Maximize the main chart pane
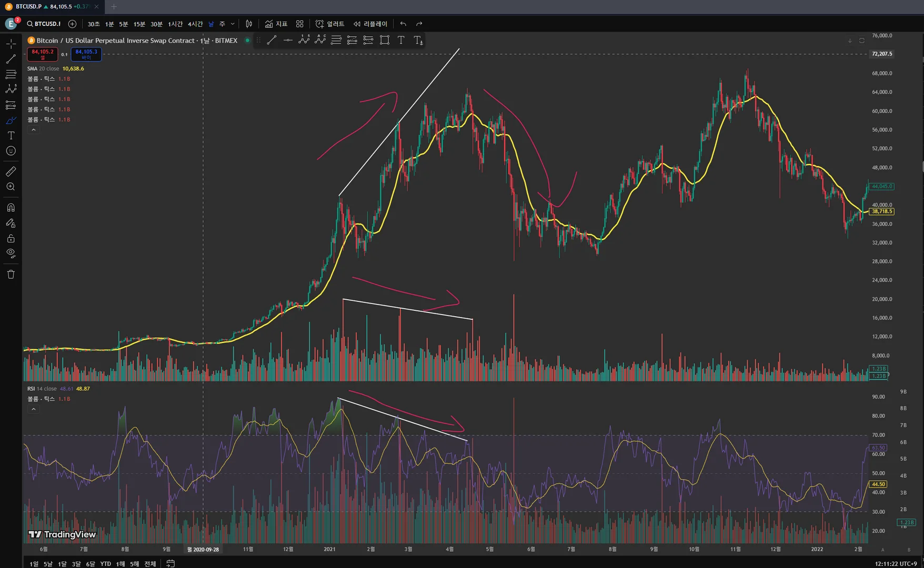Screen dimensions: 924x568 tap(862, 40)
